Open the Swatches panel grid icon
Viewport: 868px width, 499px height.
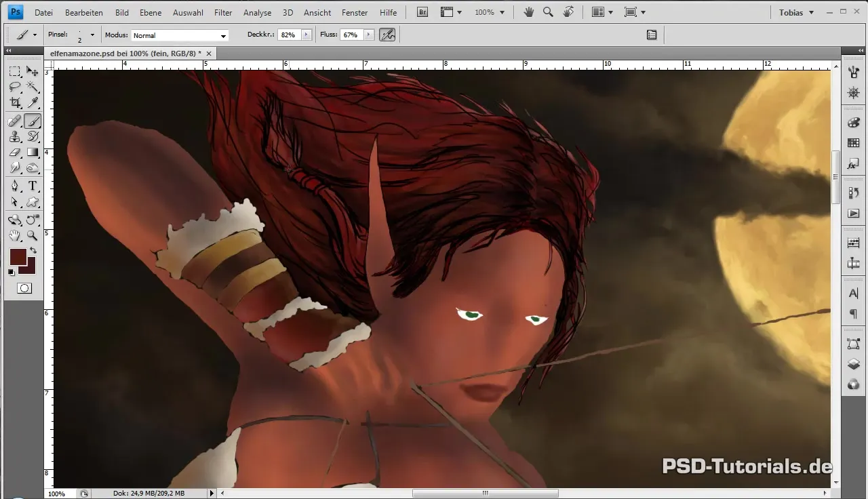pyautogui.click(x=854, y=143)
